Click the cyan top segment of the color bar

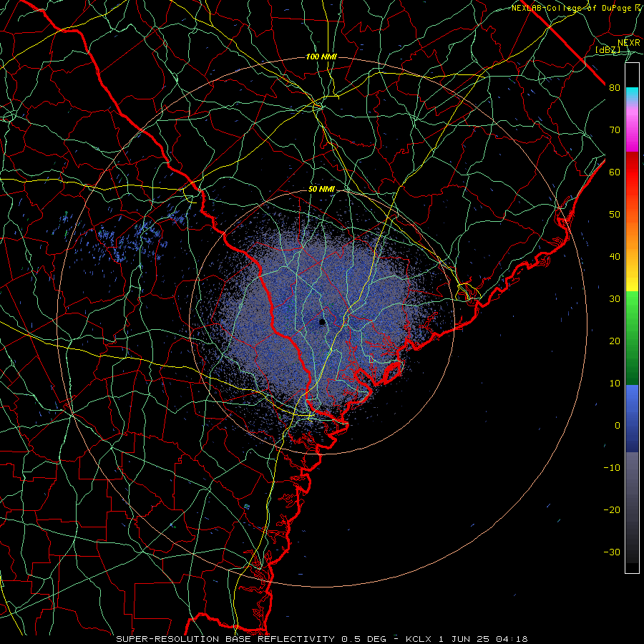632,92
